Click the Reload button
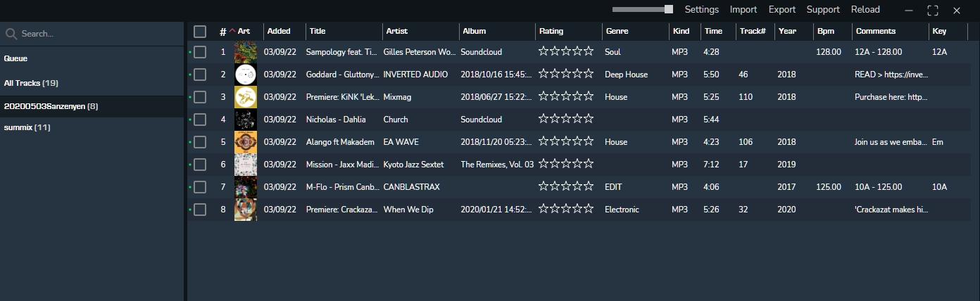This screenshot has width=980, height=301. [x=865, y=10]
